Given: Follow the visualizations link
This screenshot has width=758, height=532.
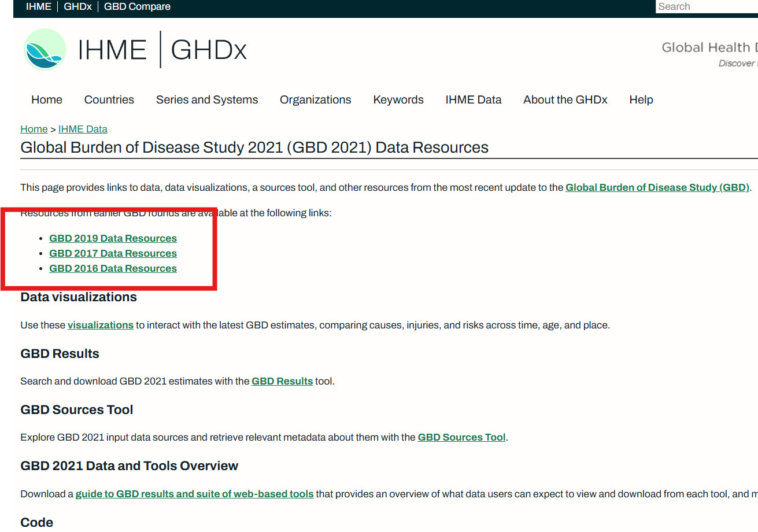Looking at the screenshot, I should (101, 325).
